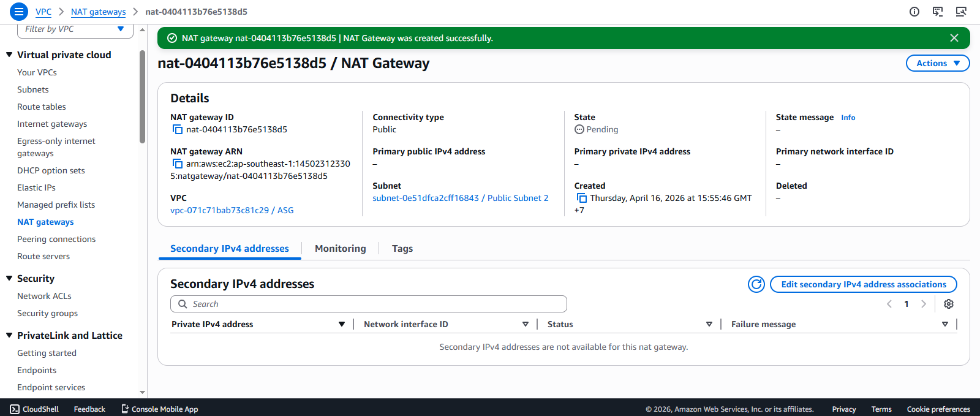Click the success check icon in banner
The height and width of the screenshot is (416, 980).
(172, 38)
